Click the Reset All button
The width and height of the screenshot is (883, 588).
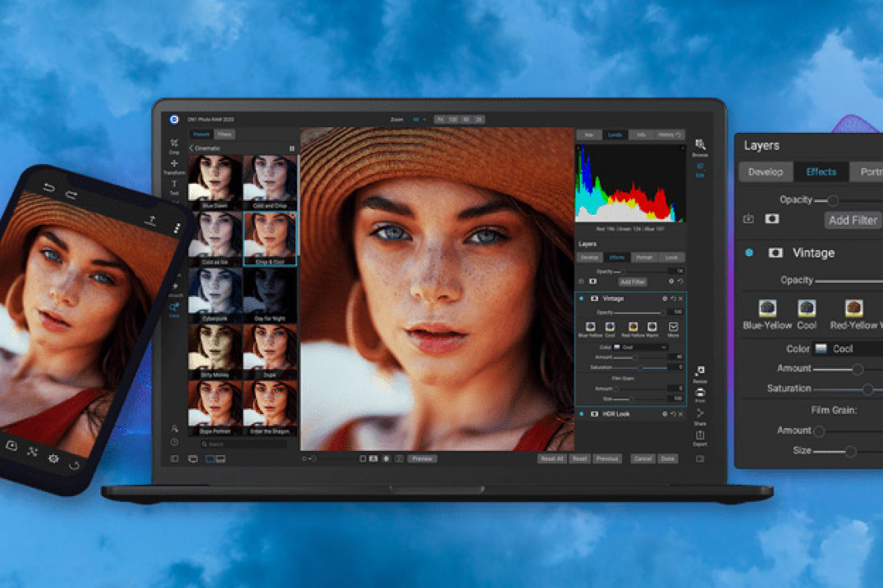(x=551, y=458)
